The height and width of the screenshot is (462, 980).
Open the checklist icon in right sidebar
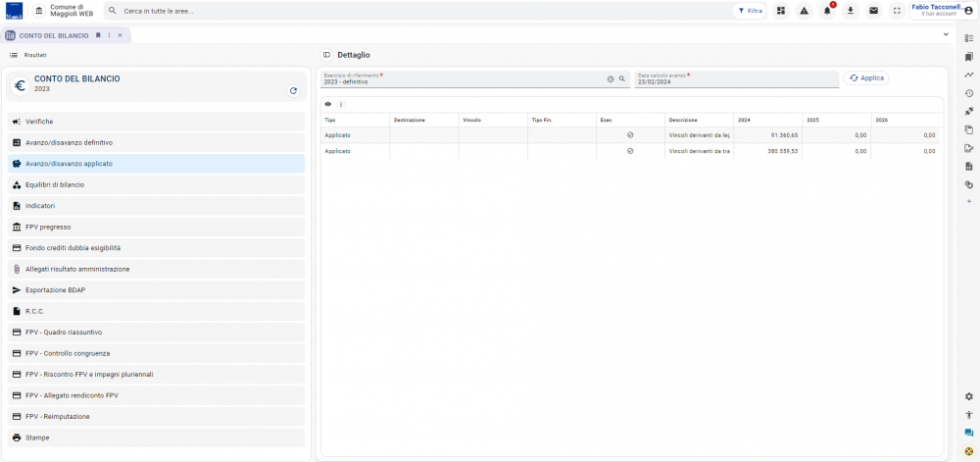click(969, 38)
